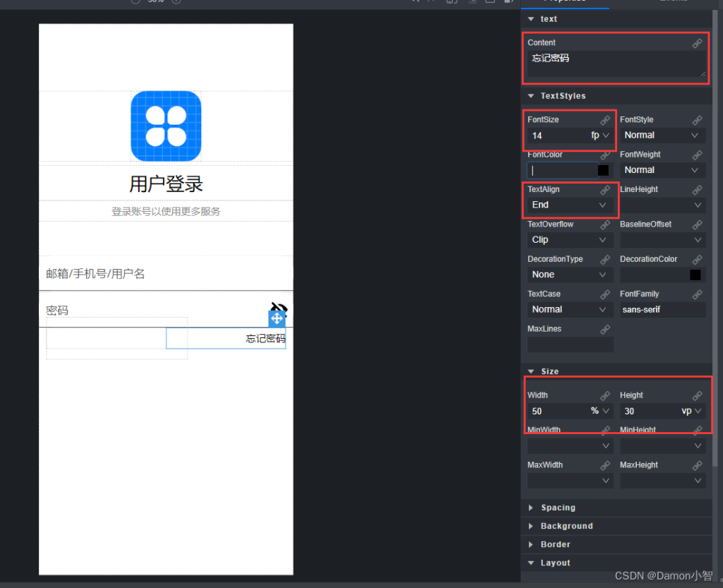Click the link icon next to Width
The image size is (723, 588).
tap(605, 395)
